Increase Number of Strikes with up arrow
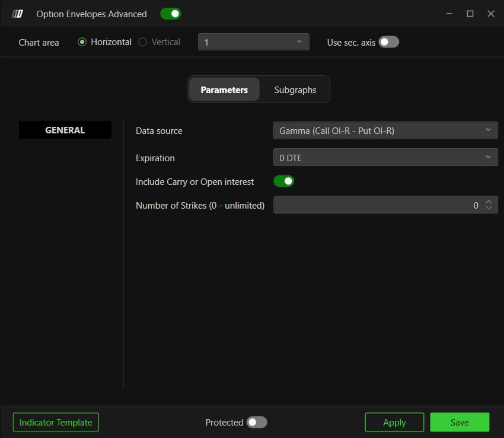504x438 pixels. pyautogui.click(x=489, y=202)
